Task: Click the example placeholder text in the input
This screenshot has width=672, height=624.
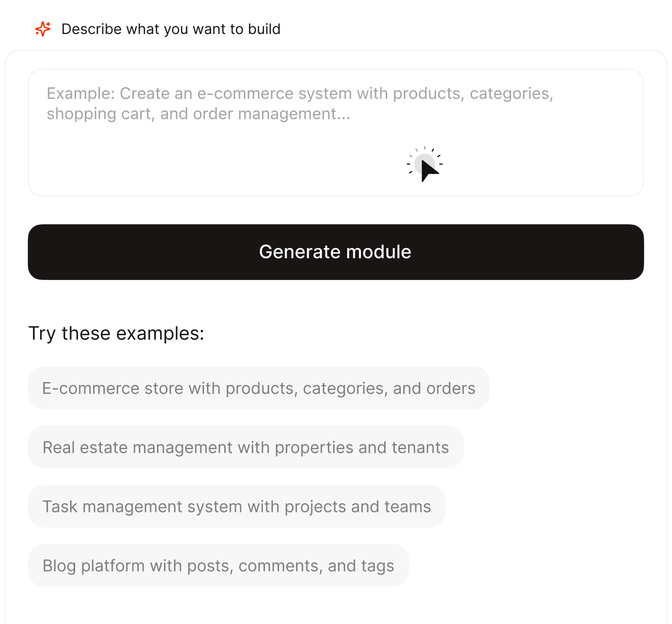Action: (300, 103)
